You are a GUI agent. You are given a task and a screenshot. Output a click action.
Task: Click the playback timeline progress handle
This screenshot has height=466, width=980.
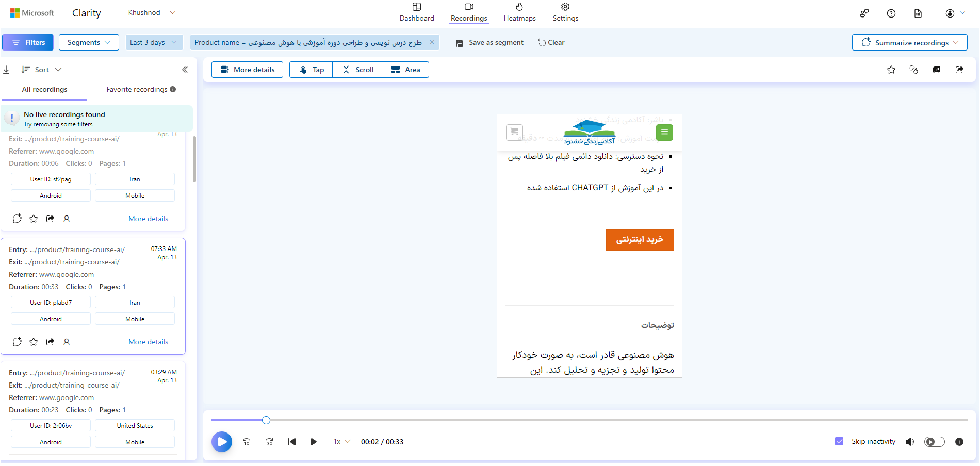click(266, 420)
